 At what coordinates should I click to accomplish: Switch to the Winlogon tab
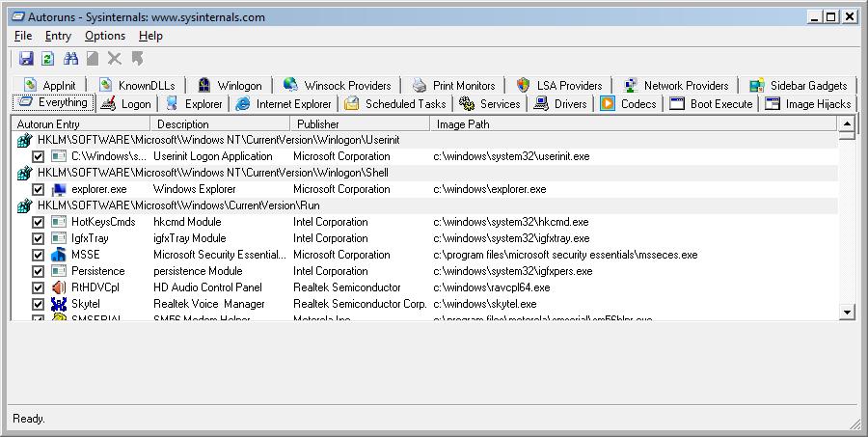(x=230, y=85)
